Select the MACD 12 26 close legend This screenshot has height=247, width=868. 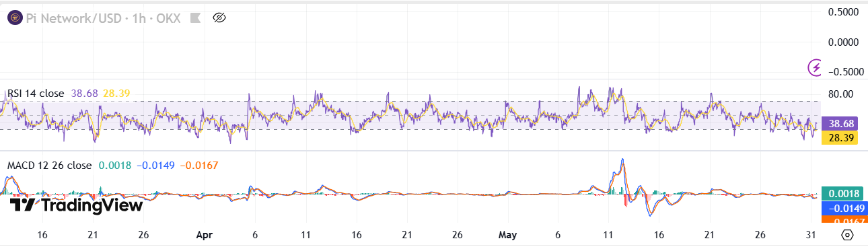tap(49, 165)
